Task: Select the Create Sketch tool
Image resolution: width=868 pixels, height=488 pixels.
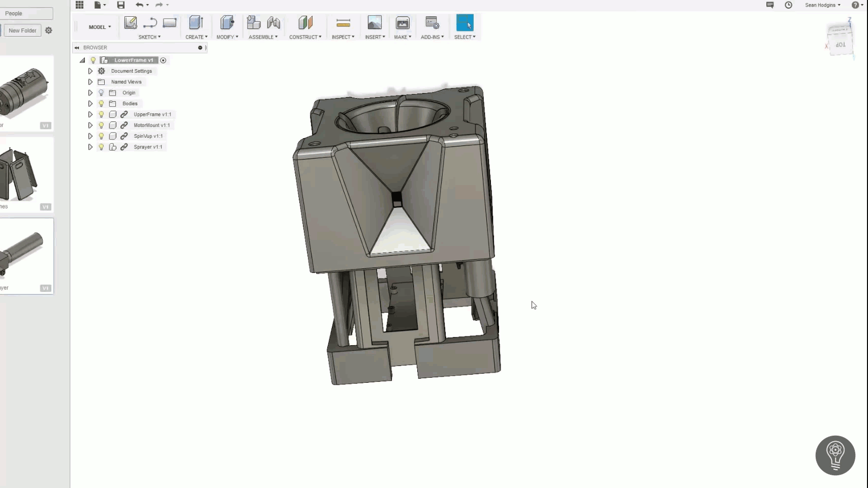Action: pyautogui.click(x=131, y=23)
